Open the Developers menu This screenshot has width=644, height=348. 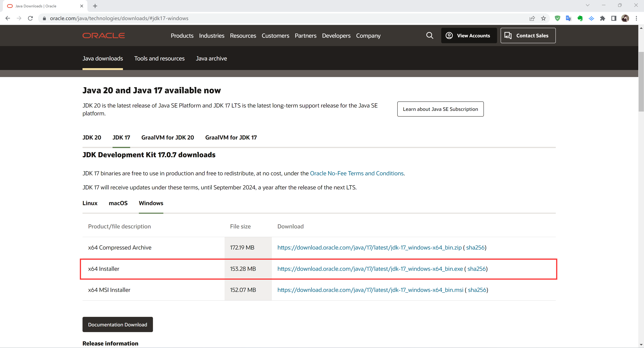point(336,36)
